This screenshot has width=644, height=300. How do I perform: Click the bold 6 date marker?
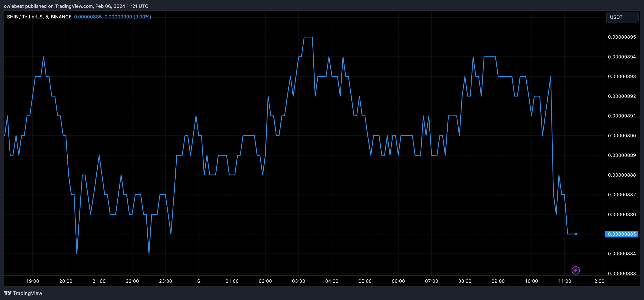tap(199, 281)
